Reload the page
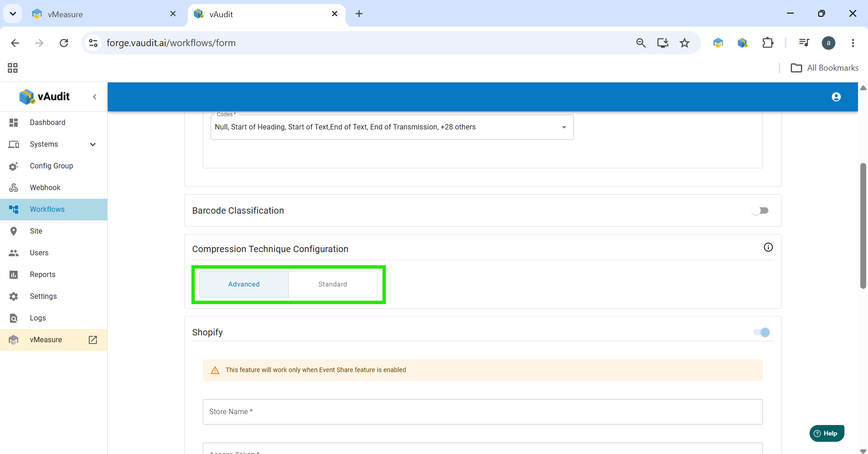This screenshot has width=868, height=454. tap(64, 43)
